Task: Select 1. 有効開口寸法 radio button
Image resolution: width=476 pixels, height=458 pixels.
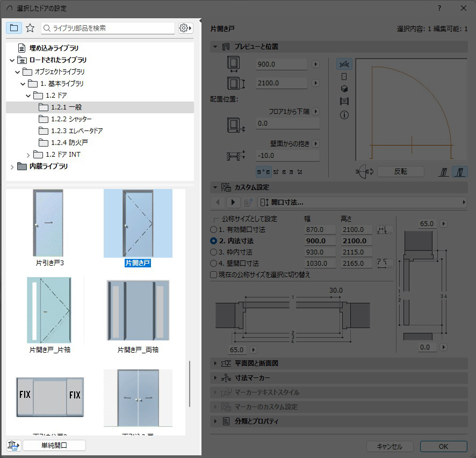Action: pos(214,230)
